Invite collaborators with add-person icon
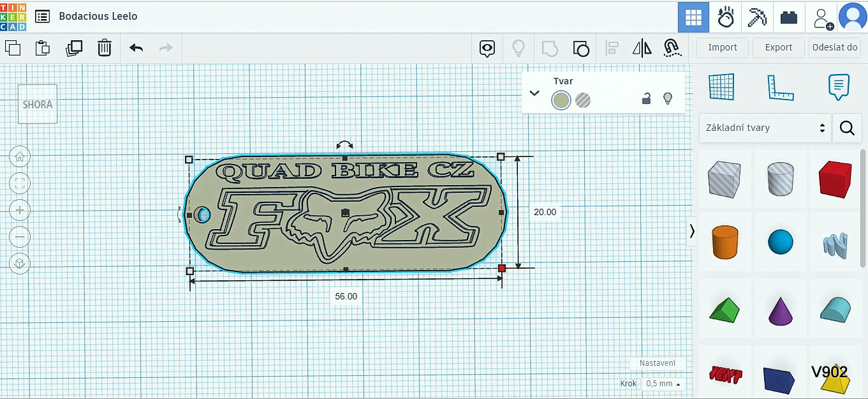The width and height of the screenshot is (868, 399). 823,17
